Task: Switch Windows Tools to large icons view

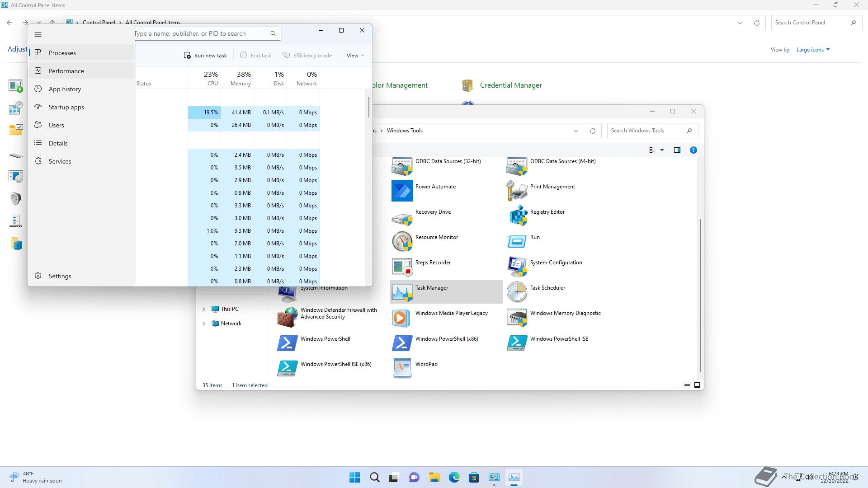Action: click(697, 385)
